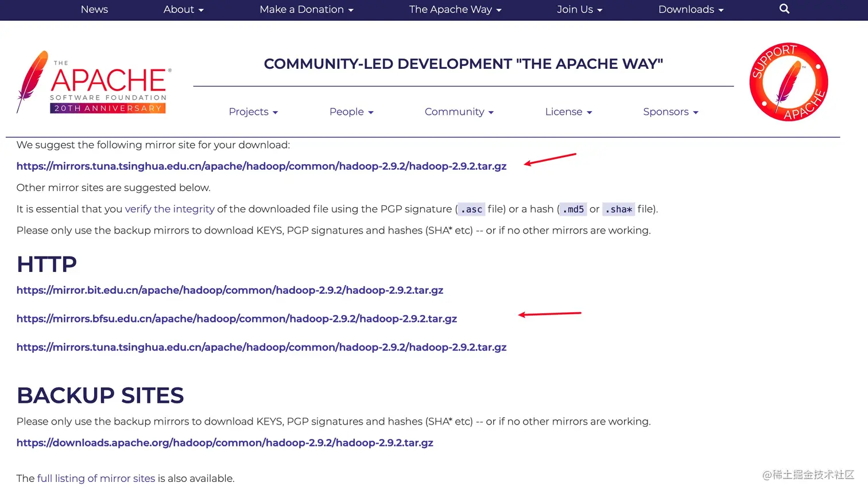Expand The Apache Way menu

[455, 9]
